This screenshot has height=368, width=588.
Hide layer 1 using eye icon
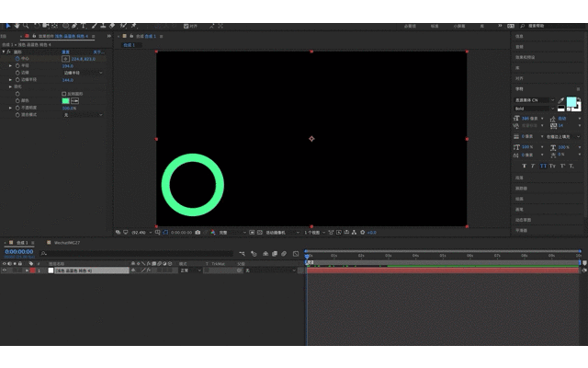(x=5, y=270)
